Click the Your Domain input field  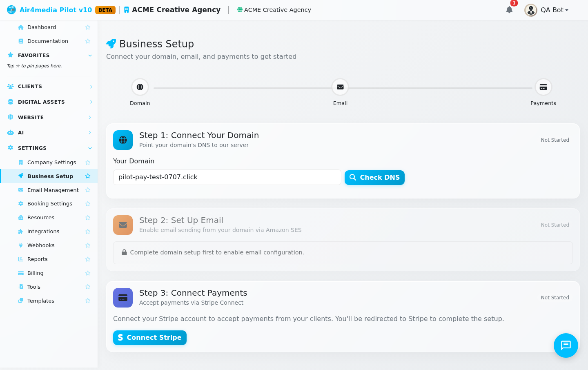[x=227, y=177]
